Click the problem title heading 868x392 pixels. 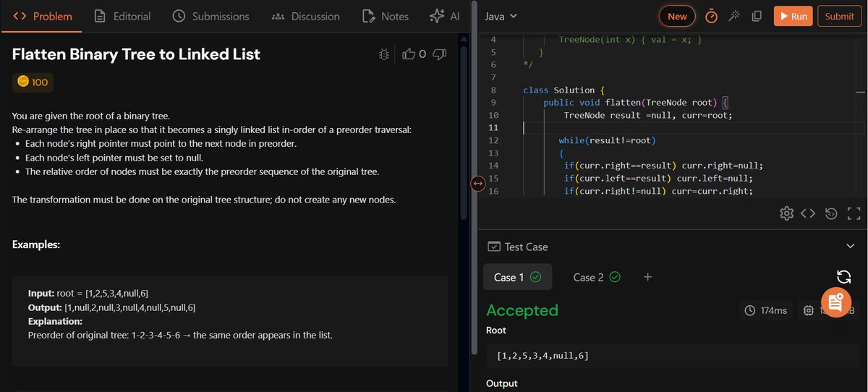point(136,54)
